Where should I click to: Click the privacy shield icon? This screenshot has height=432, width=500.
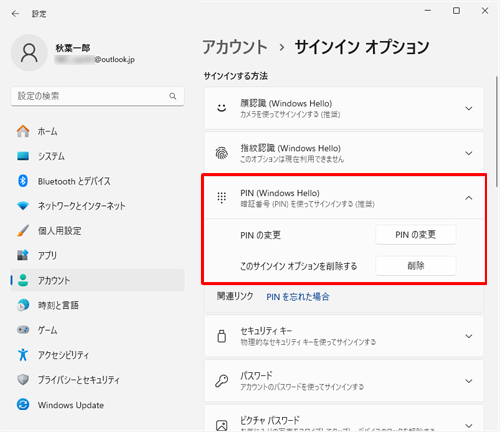coord(23,379)
